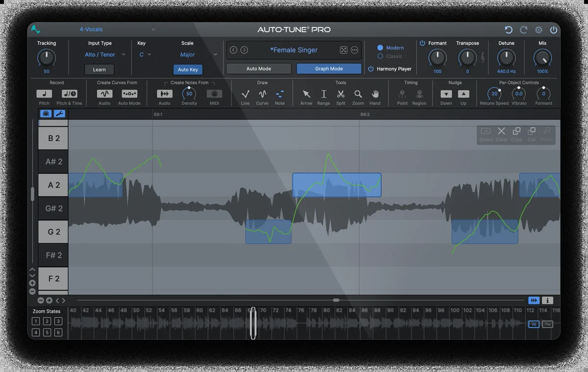Image resolution: width=588 pixels, height=372 pixels.
Task: Toggle the plugin bypass power button
Action: [x=554, y=30]
